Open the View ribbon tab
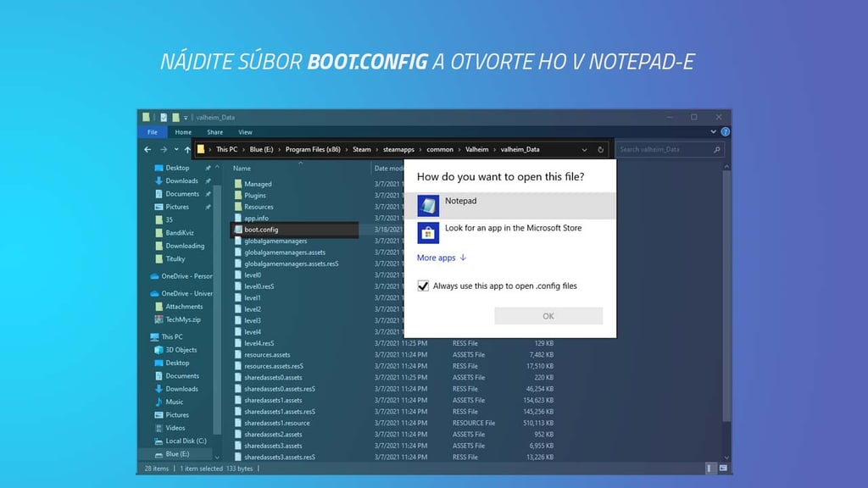The width and height of the screenshot is (868, 488). tap(245, 132)
